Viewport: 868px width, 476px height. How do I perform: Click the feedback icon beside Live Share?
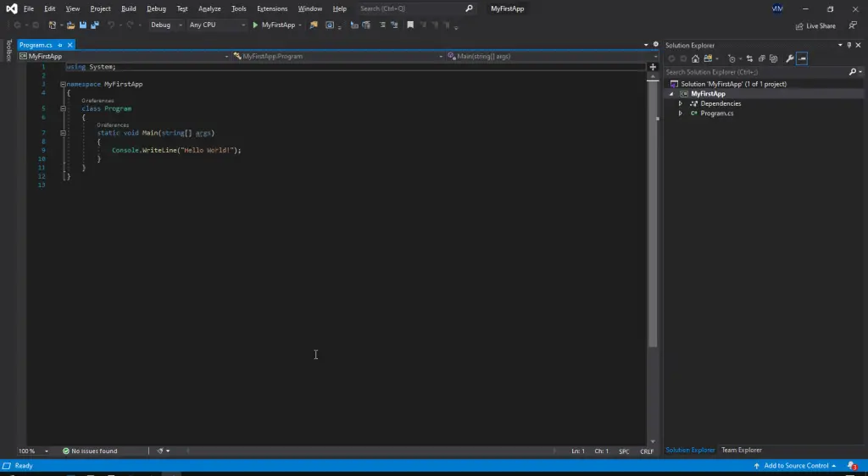tap(853, 25)
